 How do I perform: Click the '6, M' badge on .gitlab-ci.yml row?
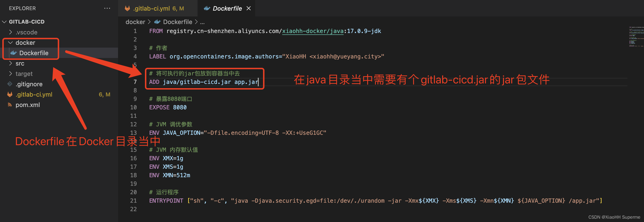pos(105,95)
